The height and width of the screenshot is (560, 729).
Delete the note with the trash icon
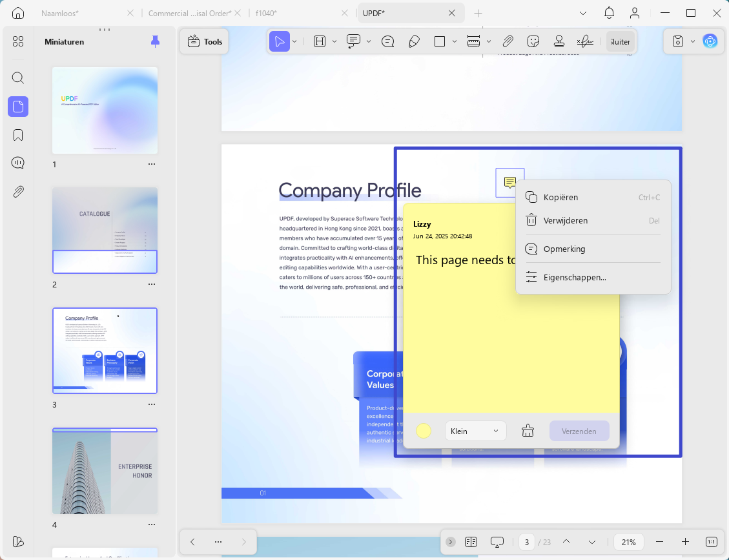click(x=528, y=431)
